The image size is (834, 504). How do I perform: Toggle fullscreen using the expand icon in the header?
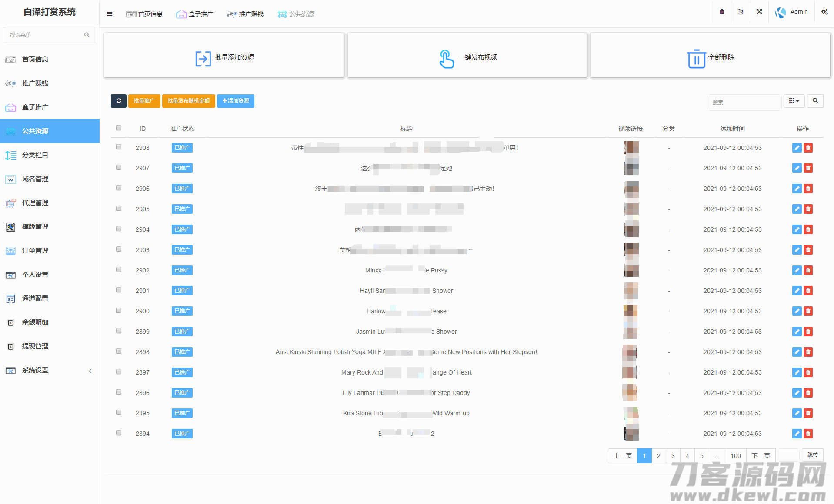(x=759, y=12)
